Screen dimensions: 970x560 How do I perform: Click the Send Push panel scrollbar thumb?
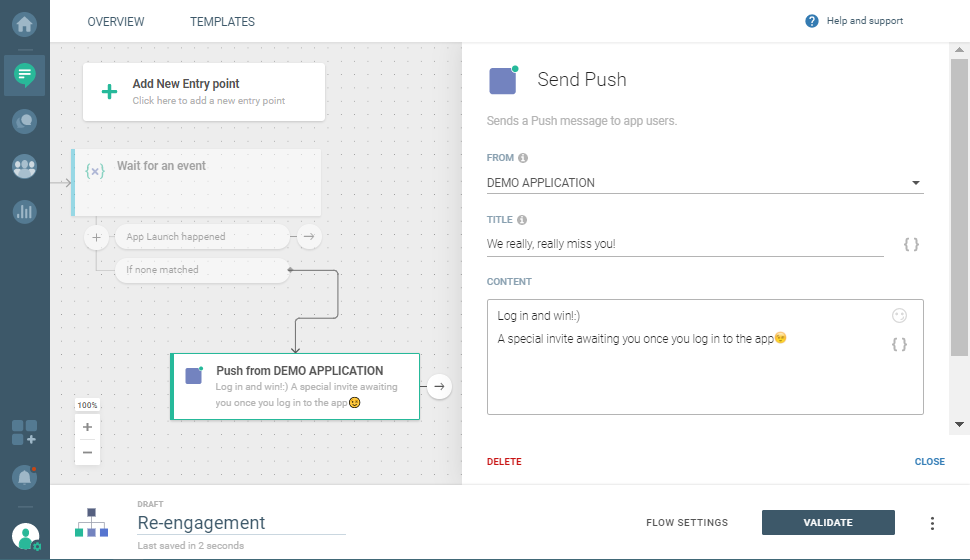click(959, 208)
